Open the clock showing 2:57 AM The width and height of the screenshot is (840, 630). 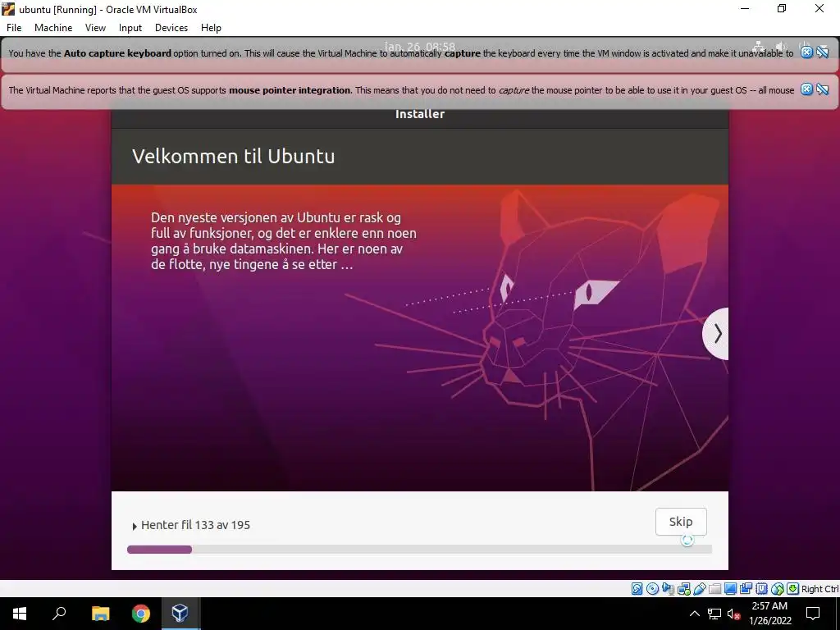pyautogui.click(x=769, y=614)
